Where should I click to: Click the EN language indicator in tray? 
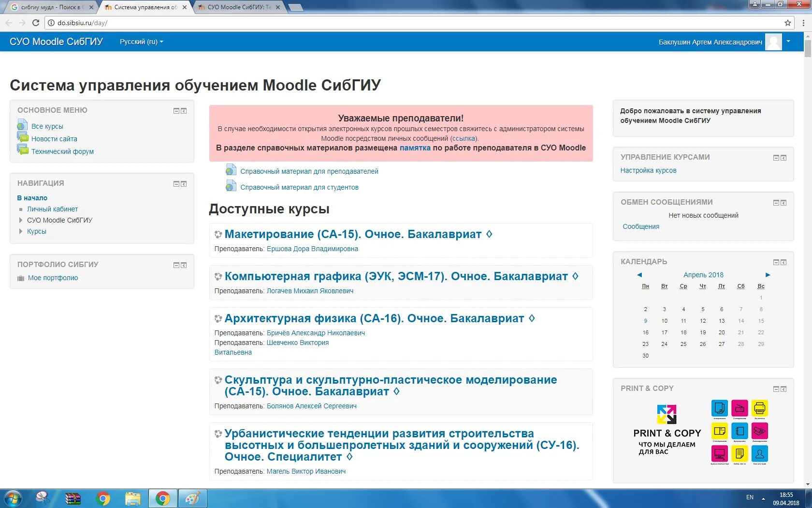pos(750,497)
